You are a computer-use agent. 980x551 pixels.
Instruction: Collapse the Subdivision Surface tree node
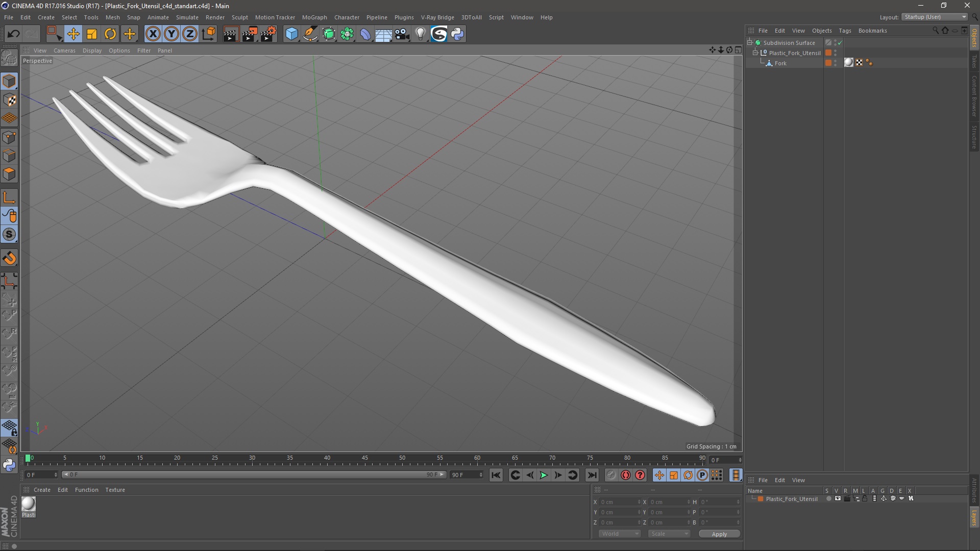(750, 42)
